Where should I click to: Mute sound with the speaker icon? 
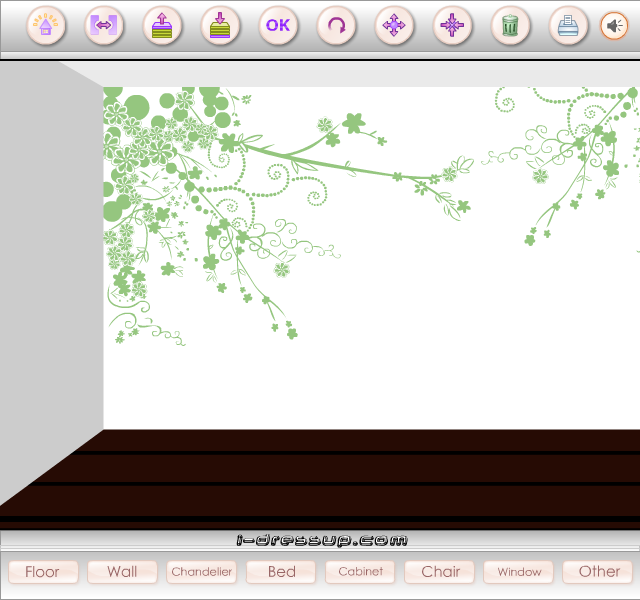tap(614, 26)
